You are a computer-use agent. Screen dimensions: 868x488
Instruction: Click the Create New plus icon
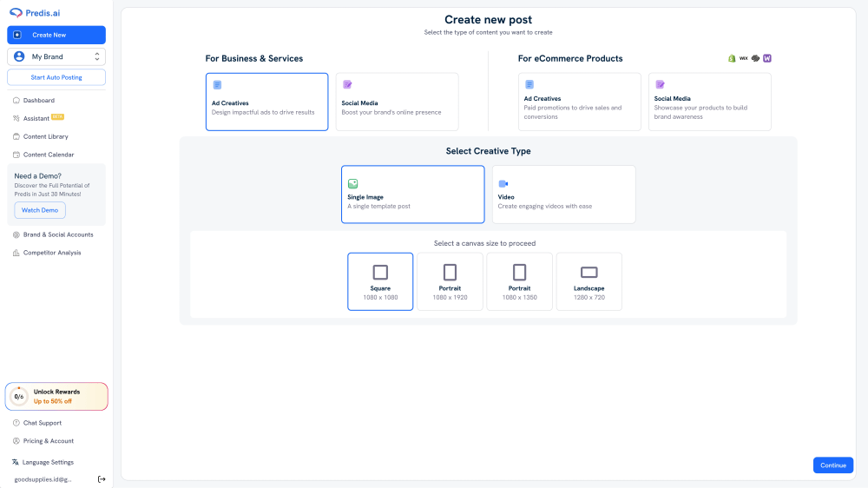[x=17, y=35]
